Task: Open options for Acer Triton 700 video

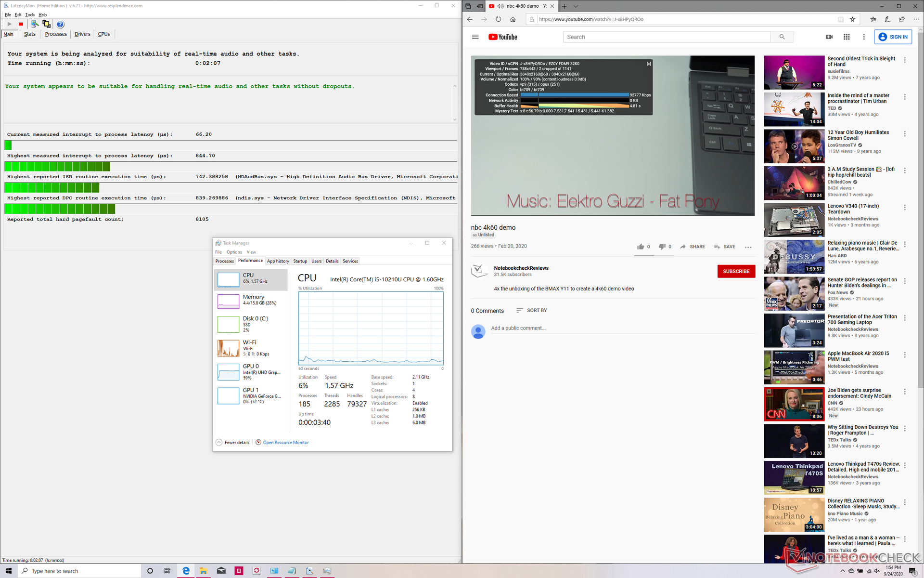Action: pos(905,318)
